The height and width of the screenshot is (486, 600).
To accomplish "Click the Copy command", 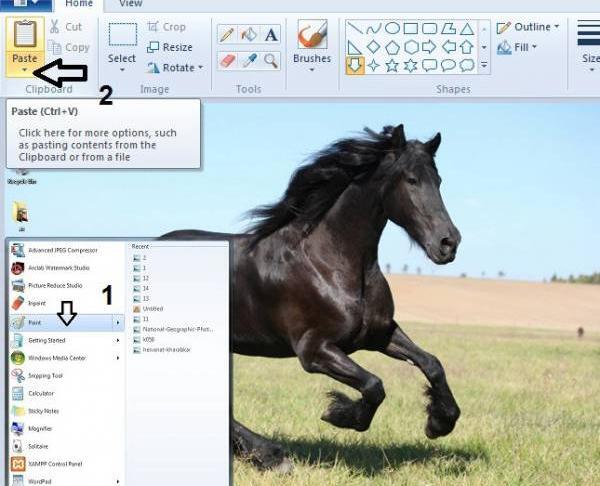I will [x=69, y=47].
